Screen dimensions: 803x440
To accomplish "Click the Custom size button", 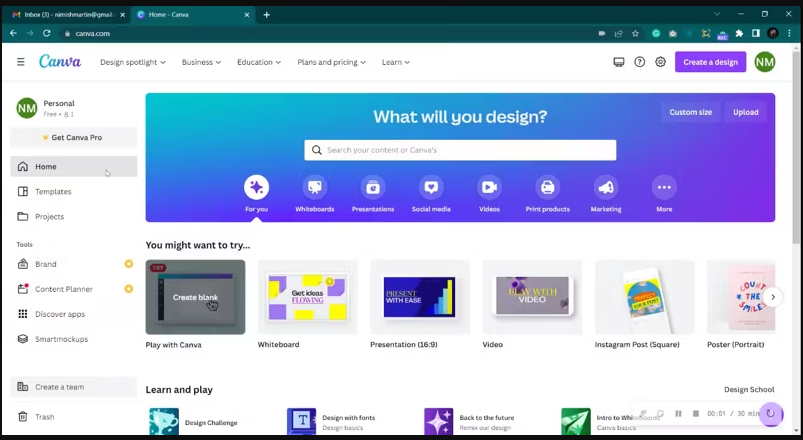I will (x=690, y=112).
